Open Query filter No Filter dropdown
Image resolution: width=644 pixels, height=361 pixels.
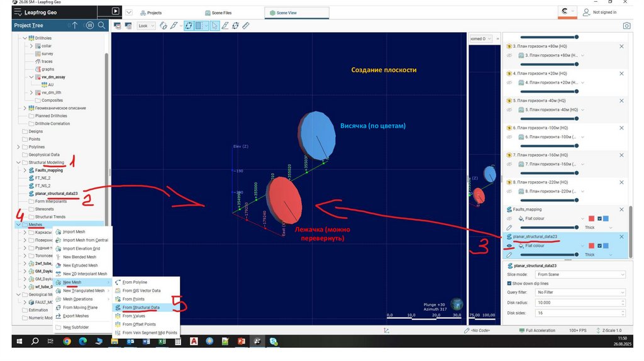580,292
